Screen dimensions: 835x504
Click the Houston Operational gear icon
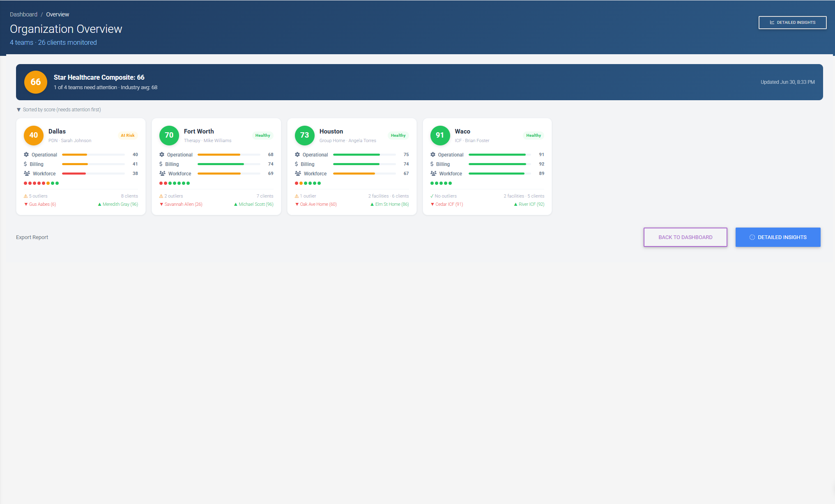point(297,155)
